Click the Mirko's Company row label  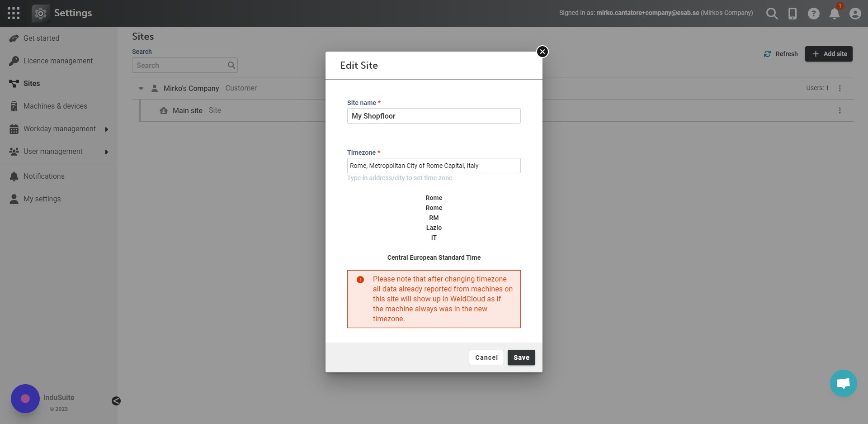click(191, 88)
